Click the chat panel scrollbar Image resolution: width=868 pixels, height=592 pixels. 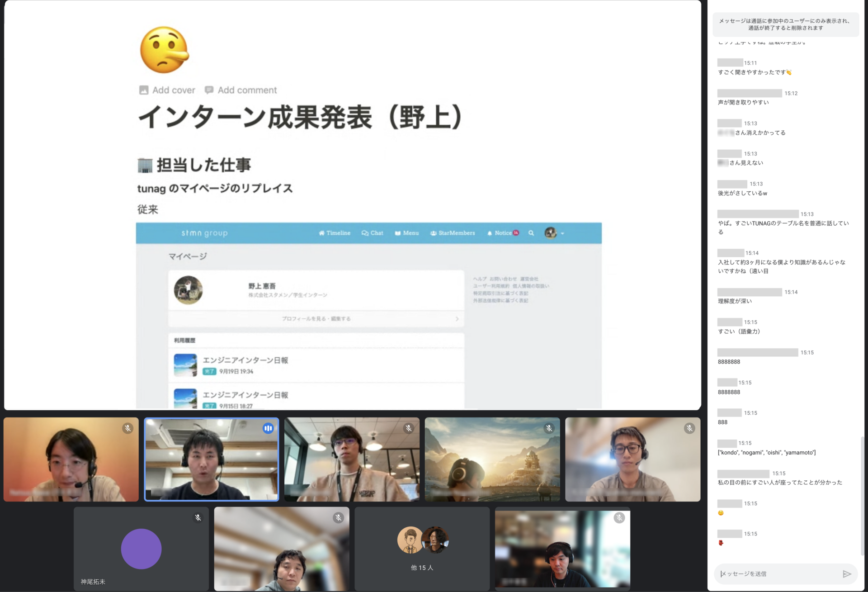(862, 495)
